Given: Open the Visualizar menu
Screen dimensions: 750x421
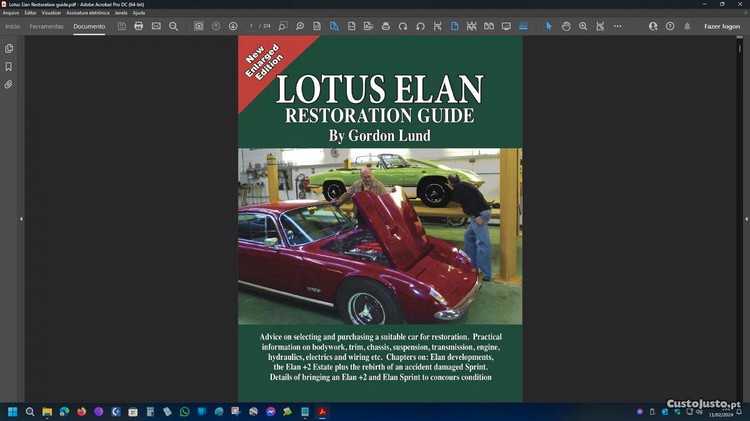Looking at the screenshot, I should pyautogui.click(x=52, y=13).
